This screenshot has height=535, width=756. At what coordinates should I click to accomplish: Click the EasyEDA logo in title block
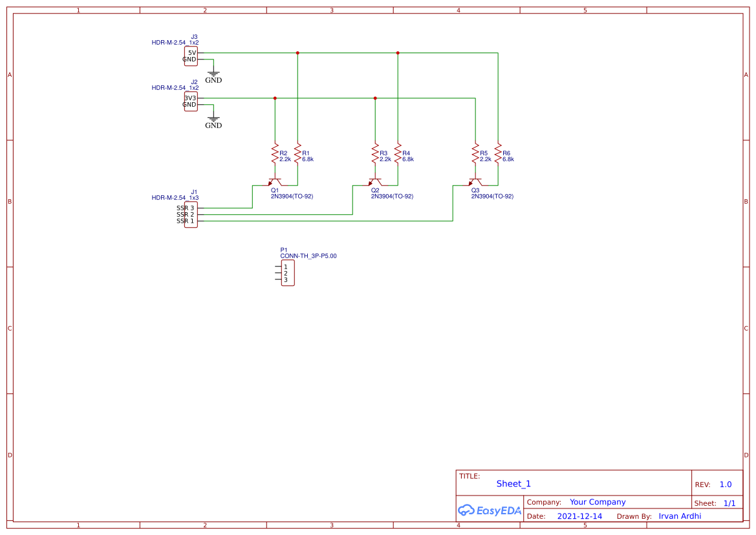[x=490, y=510]
